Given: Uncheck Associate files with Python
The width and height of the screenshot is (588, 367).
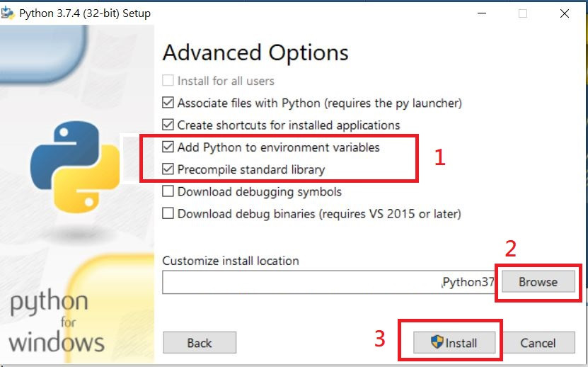Looking at the screenshot, I should (x=168, y=103).
